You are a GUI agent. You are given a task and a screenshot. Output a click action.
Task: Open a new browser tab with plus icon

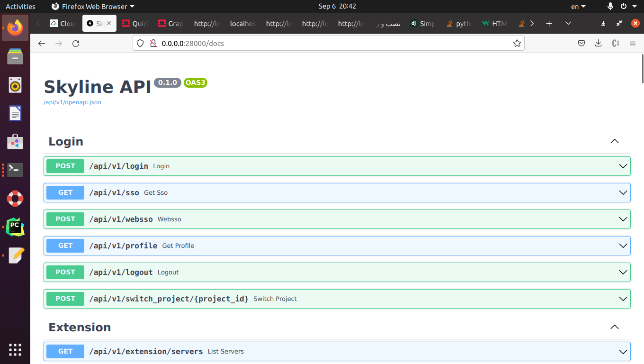(x=549, y=23)
